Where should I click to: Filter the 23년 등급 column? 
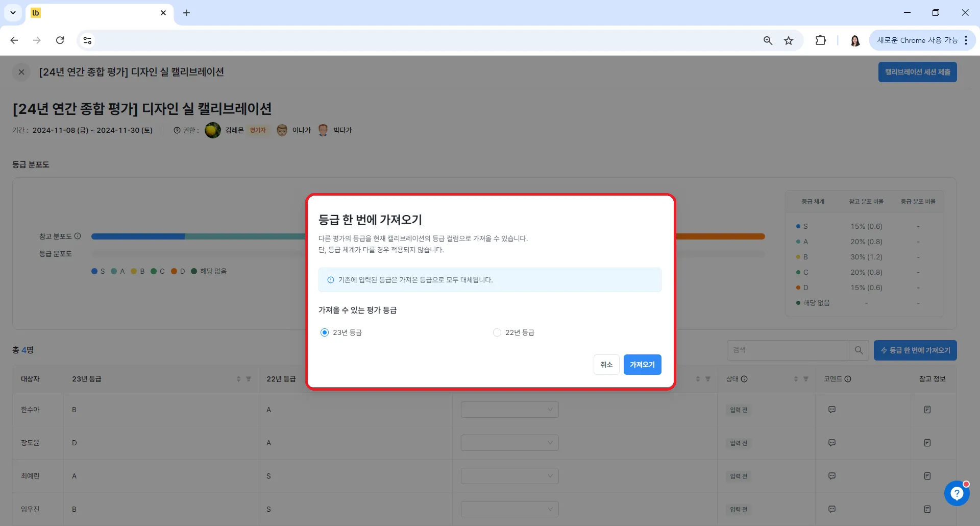coord(249,379)
